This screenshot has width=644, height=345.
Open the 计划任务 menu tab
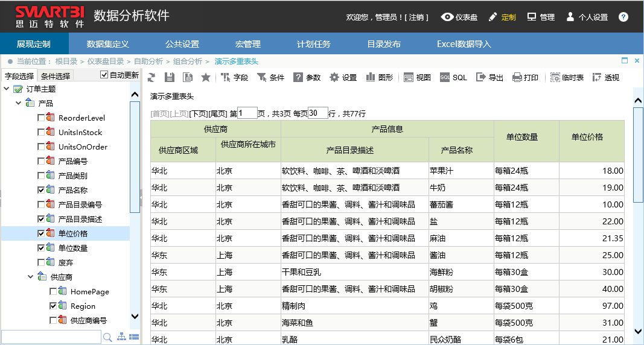tap(313, 44)
